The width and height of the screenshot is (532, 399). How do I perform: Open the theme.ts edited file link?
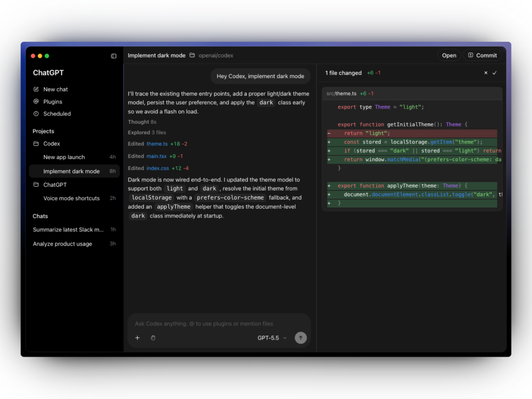(157, 144)
